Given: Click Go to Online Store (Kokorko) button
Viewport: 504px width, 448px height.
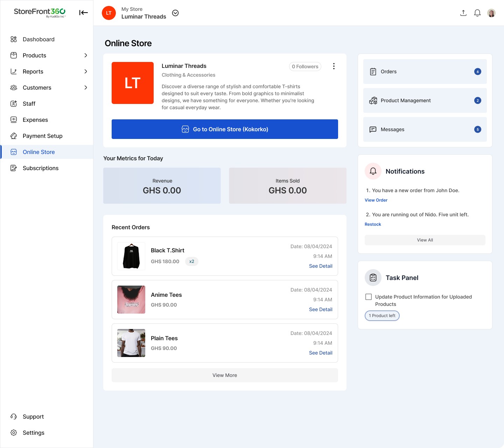Looking at the screenshot, I should click(x=225, y=129).
